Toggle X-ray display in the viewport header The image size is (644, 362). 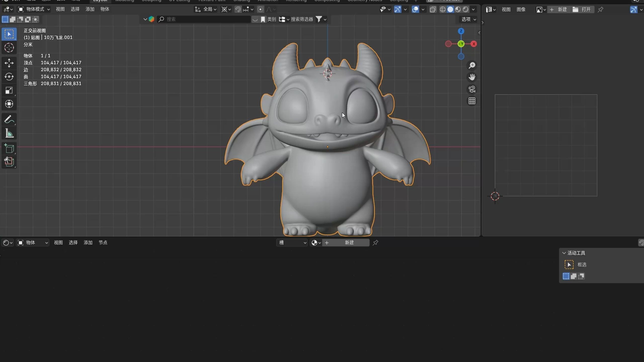click(433, 10)
